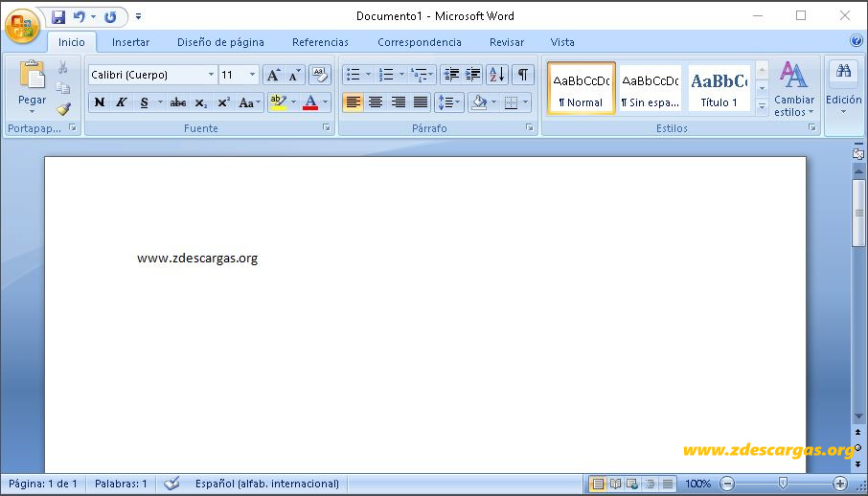Image resolution: width=868 pixels, height=496 pixels.
Task: Open the Correspondencia tab
Action: coord(419,42)
